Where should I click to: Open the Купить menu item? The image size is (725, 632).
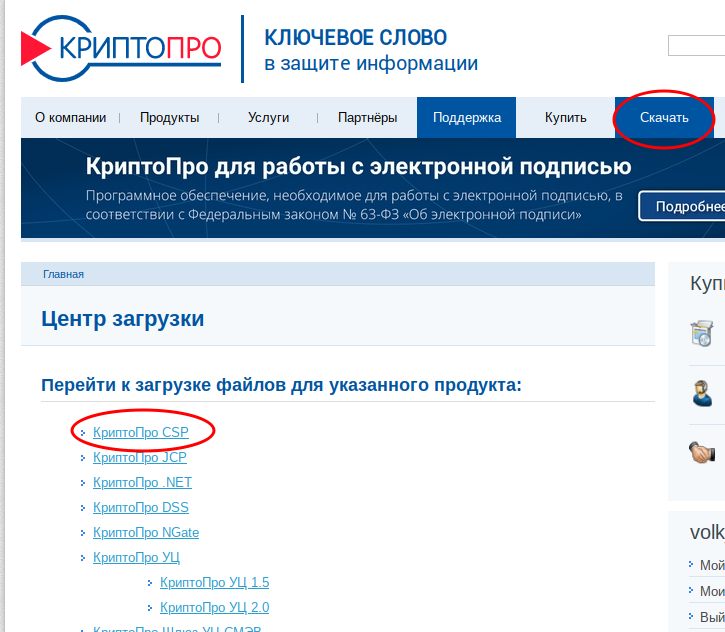(x=565, y=118)
